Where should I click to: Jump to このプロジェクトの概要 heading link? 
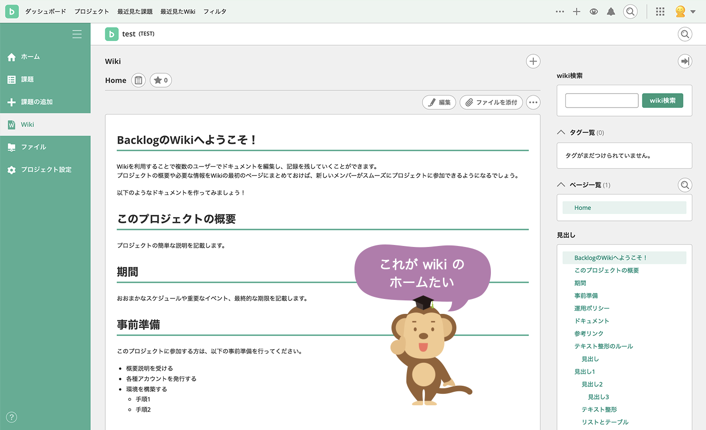pyautogui.click(x=606, y=270)
